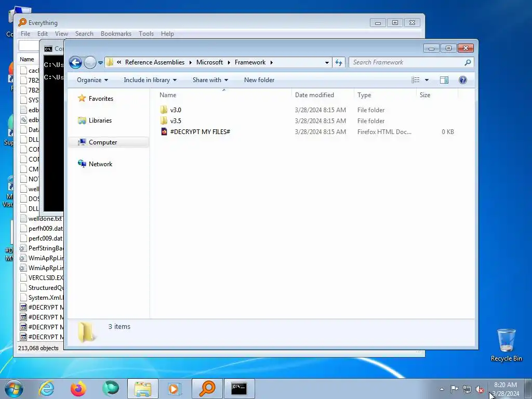The width and height of the screenshot is (532, 399).
Task: Click the network tray icon
Action: (467, 390)
